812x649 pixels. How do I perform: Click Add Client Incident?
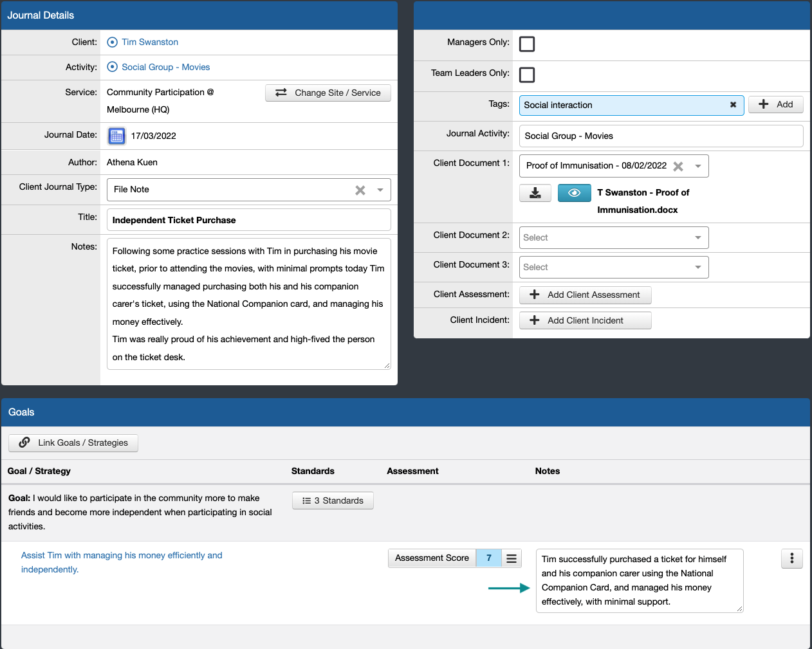point(586,320)
